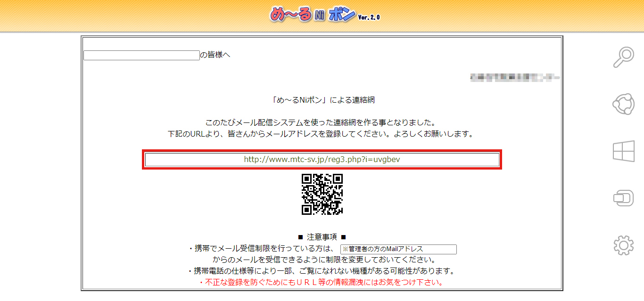
Task: Click the line 下記のURLより、皆さんからメールアドレスを登録
Action: tap(321, 134)
